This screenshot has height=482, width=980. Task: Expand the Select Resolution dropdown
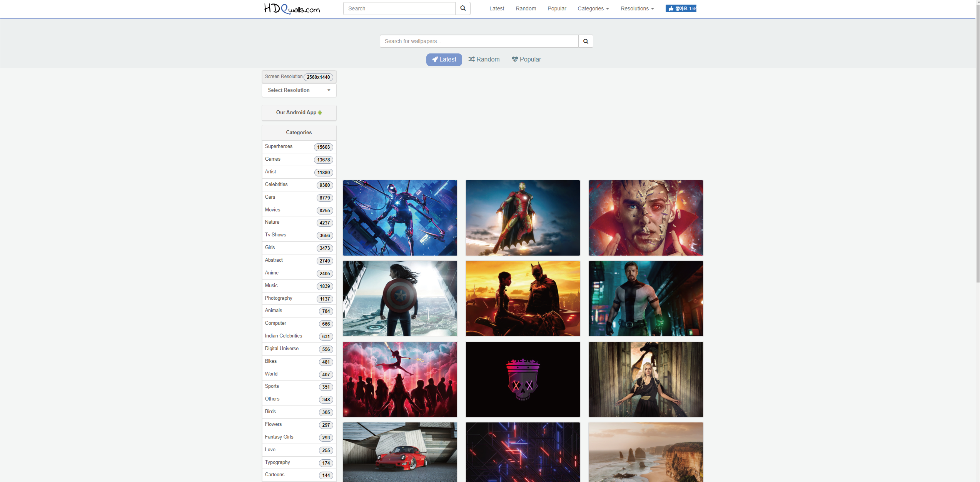click(x=299, y=90)
